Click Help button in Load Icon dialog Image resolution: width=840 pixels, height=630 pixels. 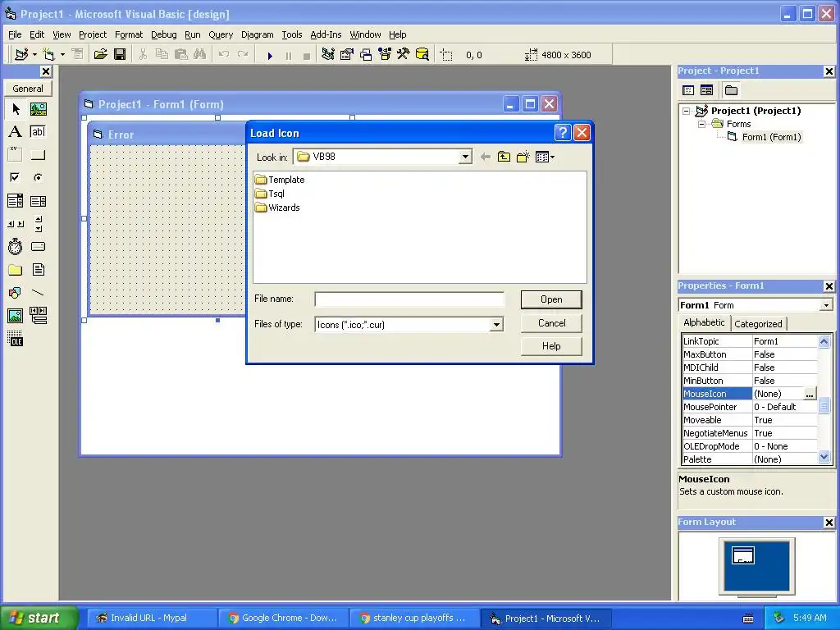click(x=551, y=346)
